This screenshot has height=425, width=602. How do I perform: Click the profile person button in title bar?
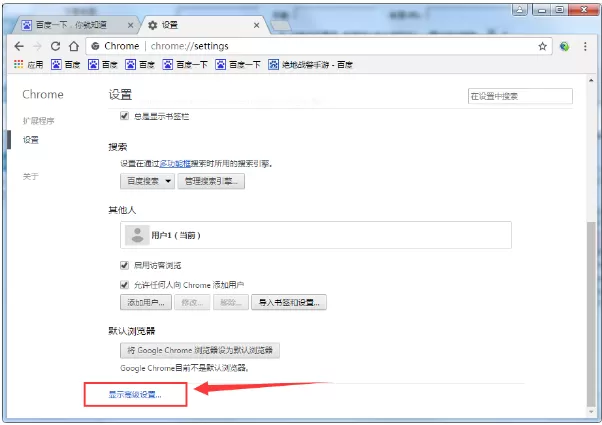(x=519, y=10)
